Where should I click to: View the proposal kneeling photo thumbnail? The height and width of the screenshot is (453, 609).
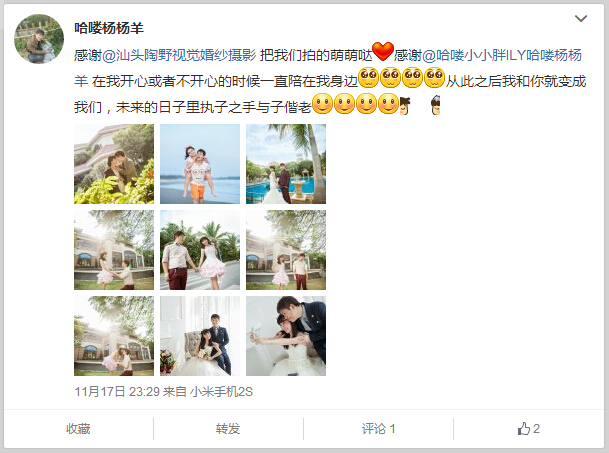coord(114,250)
